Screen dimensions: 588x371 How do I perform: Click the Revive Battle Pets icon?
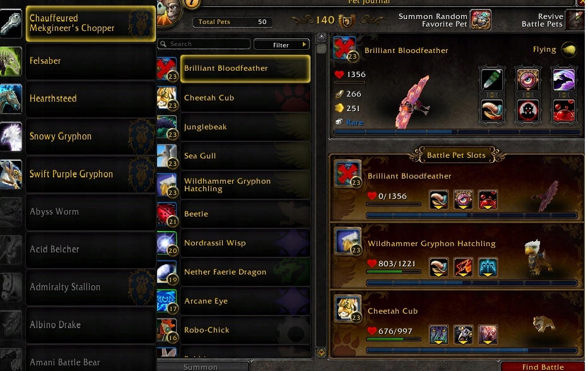[x=575, y=20]
